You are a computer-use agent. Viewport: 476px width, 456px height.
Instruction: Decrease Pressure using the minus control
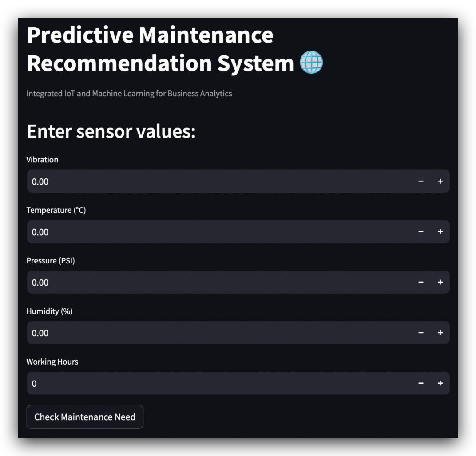point(421,282)
